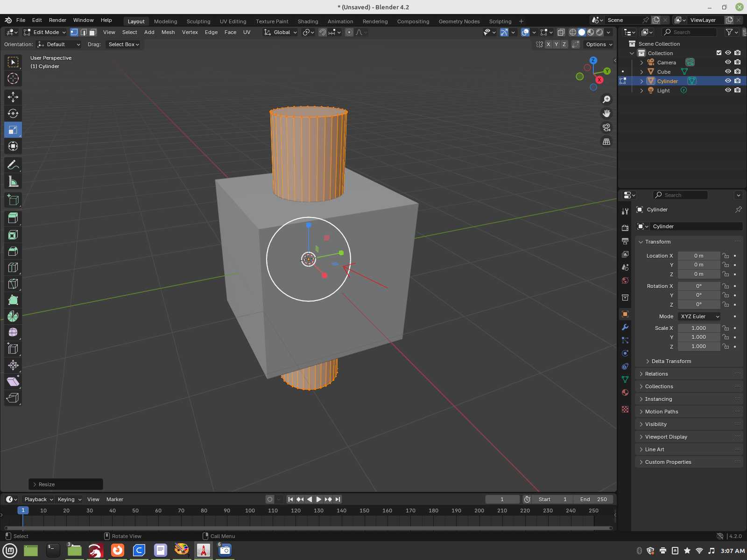Select the Loop Cut tool
747x560 pixels.
click(13, 267)
